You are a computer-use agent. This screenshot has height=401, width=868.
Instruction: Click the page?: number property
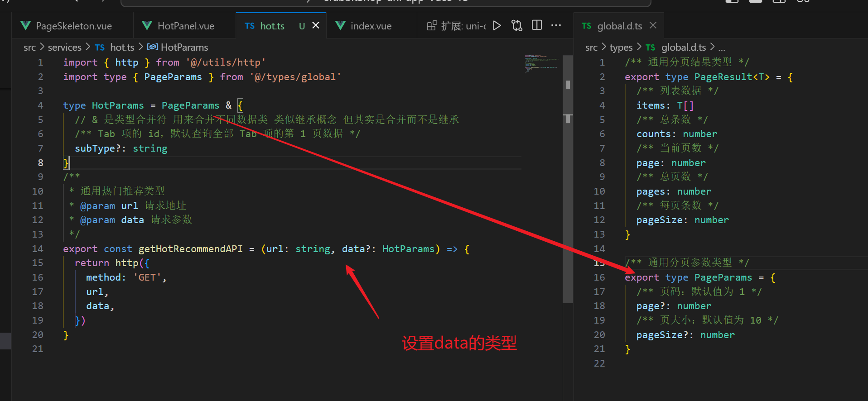click(x=674, y=306)
